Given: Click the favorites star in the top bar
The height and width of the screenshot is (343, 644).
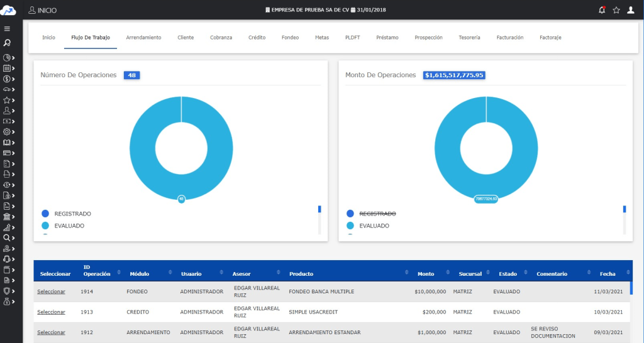Looking at the screenshot, I should click(616, 10).
